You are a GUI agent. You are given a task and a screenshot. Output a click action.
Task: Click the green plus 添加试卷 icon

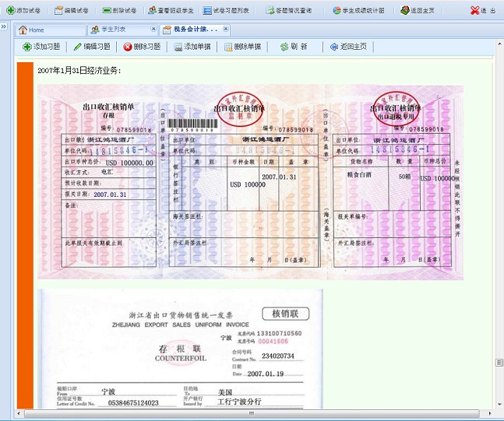point(11,10)
